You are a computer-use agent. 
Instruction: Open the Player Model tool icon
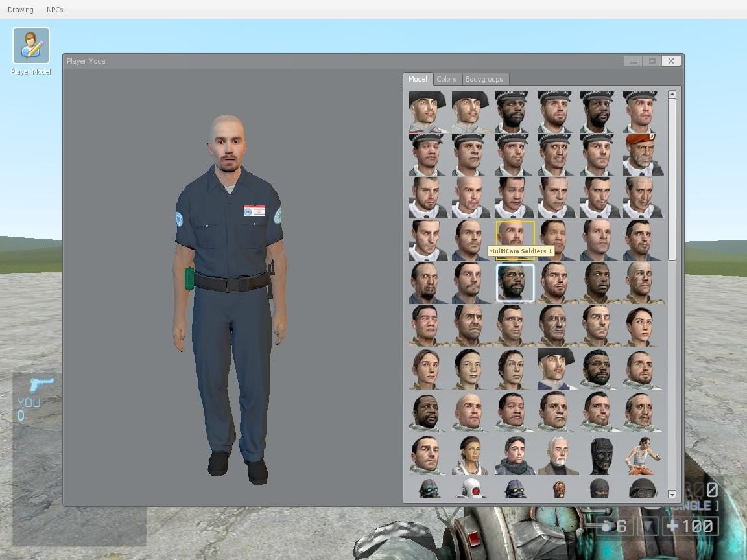(30, 47)
